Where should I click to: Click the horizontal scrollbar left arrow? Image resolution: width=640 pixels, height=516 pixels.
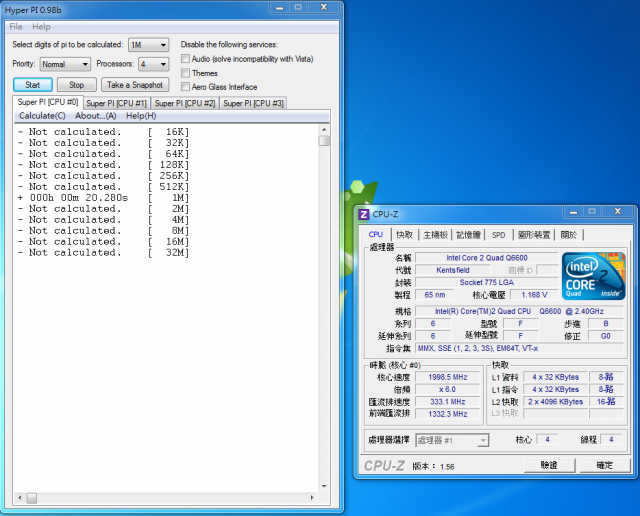click(20, 498)
